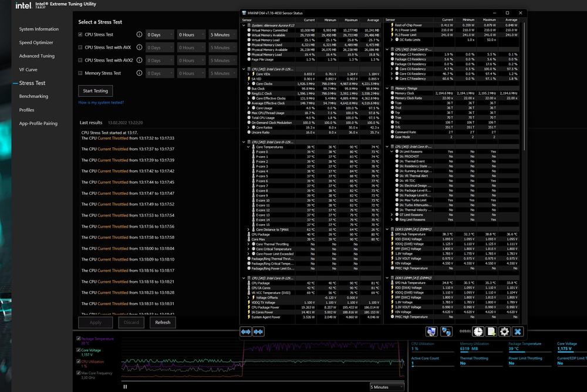This screenshot has width=587, height=392.
Task: Click the Start Testing button
Action: pyautogui.click(x=95, y=91)
